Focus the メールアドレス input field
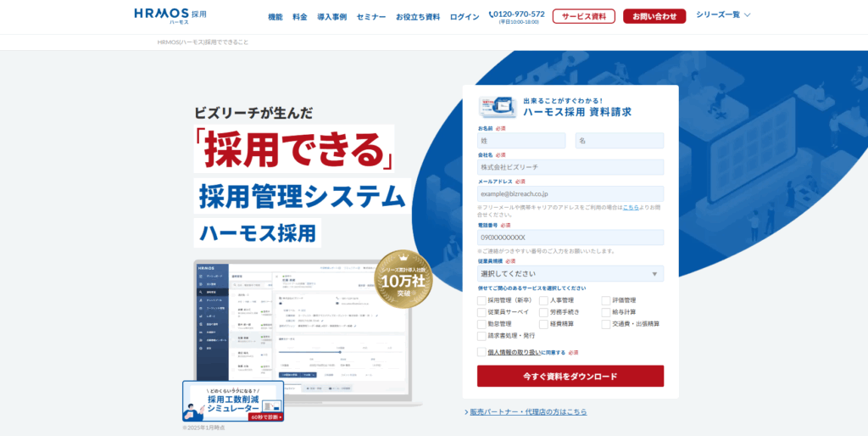Screen dimensions: 868x436 [570, 194]
